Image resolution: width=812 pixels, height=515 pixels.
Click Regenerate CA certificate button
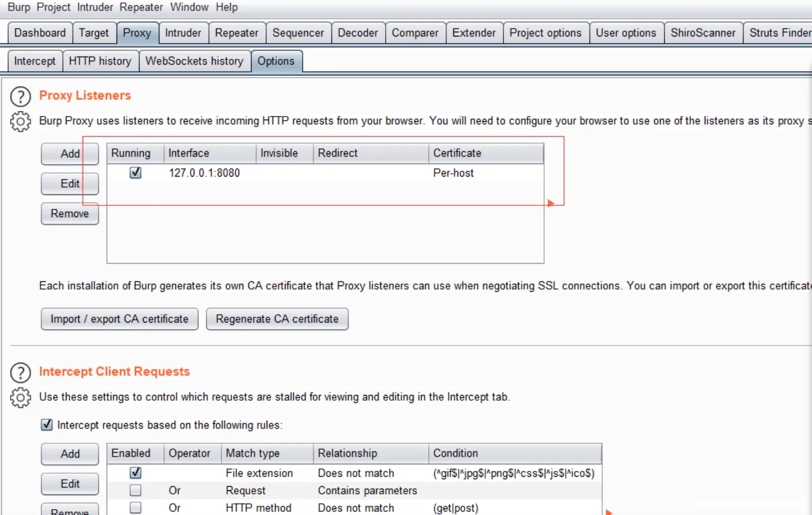(x=277, y=319)
